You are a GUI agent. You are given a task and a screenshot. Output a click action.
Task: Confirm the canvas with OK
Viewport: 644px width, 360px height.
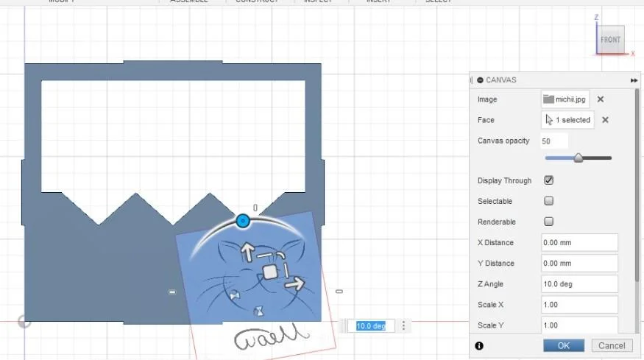click(564, 345)
